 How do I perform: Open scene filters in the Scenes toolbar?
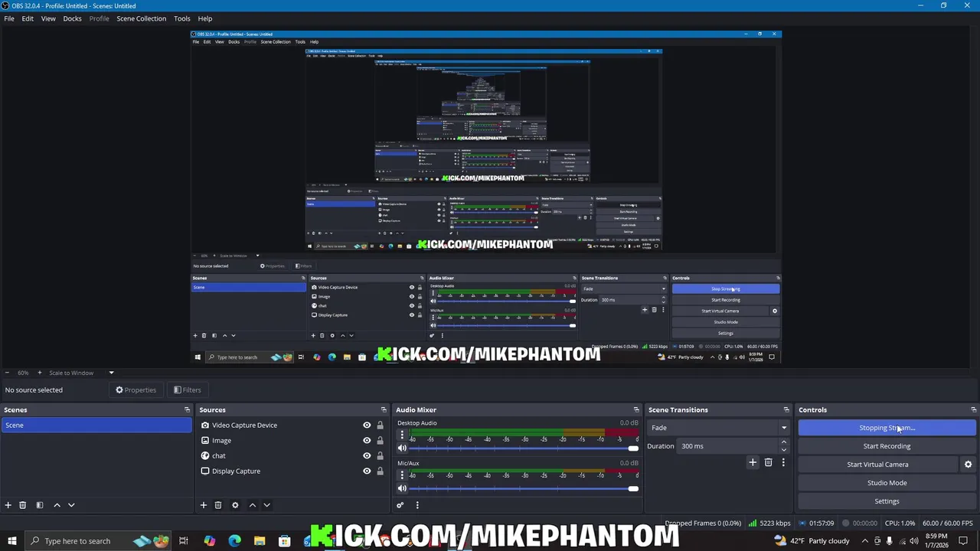point(40,505)
